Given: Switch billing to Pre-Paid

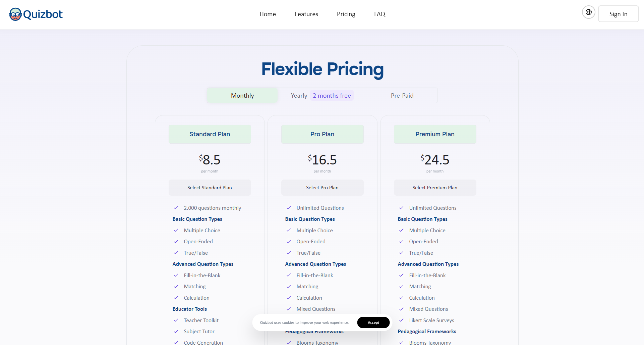Looking at the screenshot, I should point(402,96).
